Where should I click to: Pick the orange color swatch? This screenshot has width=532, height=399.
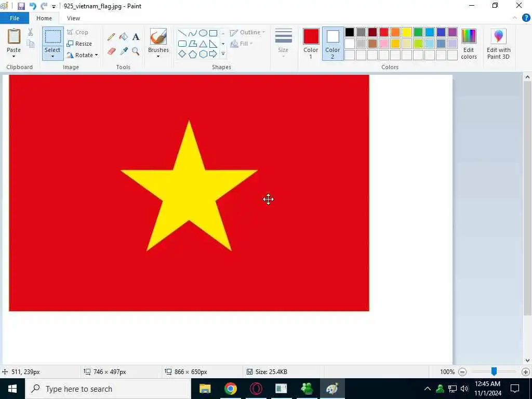pos(395,32)
